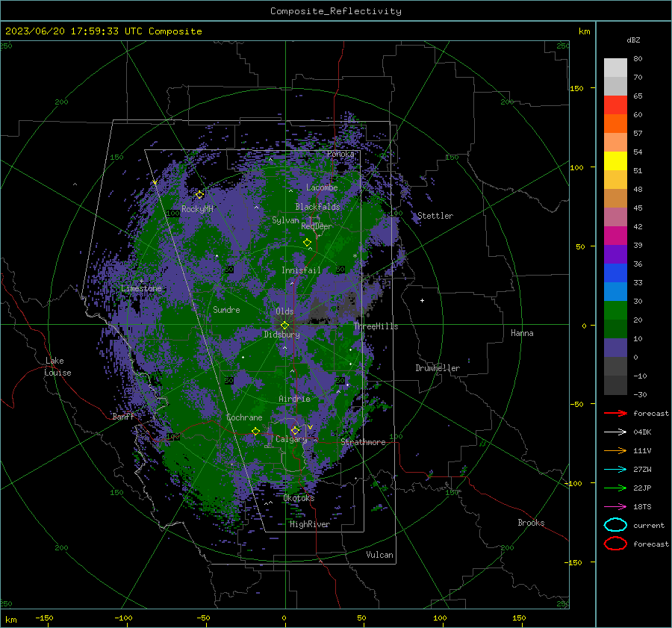Screen dimensions: 672x628
Task: Click the yellow diamond marker above Calgary label
Action: [295, 430]
